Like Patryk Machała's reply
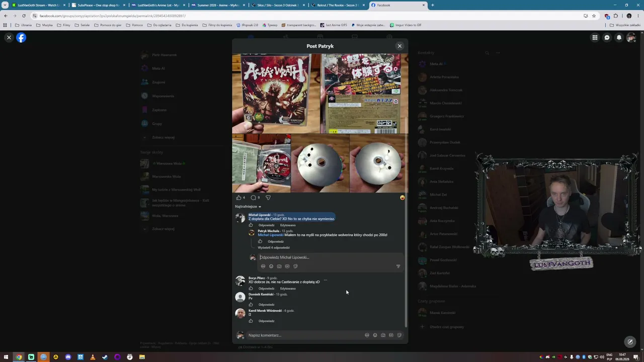The height and width of the screenshot is (362, 644). 260,241
